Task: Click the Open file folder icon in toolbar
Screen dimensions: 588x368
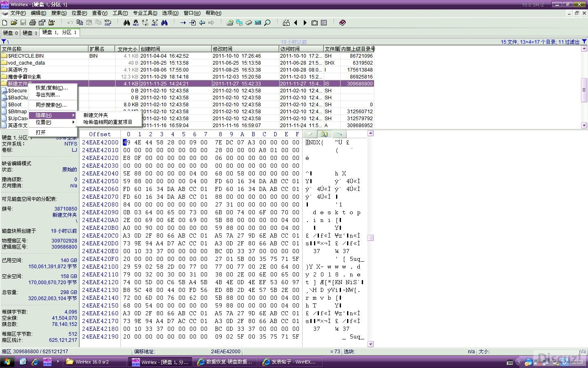Action: pos(14,23)
